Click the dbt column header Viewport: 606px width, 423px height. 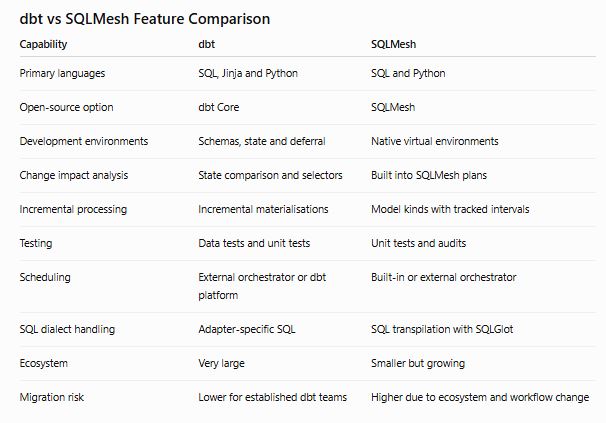(206, 44)
